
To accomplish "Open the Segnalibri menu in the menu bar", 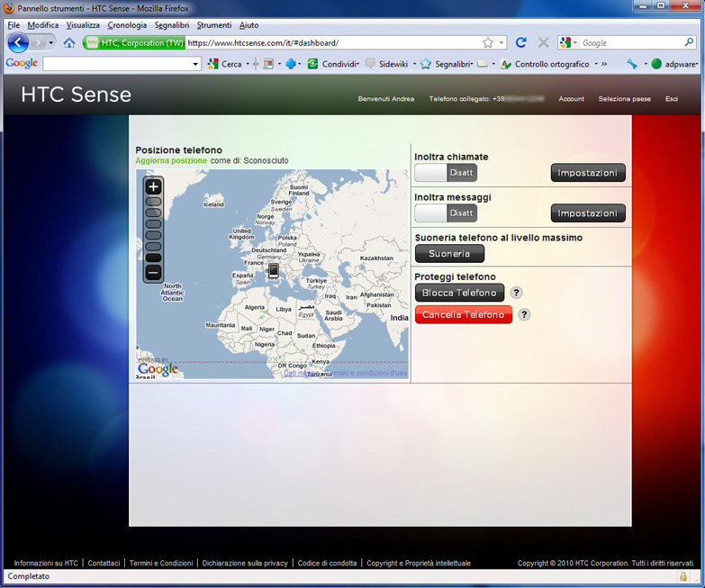I will coord(172,25).
